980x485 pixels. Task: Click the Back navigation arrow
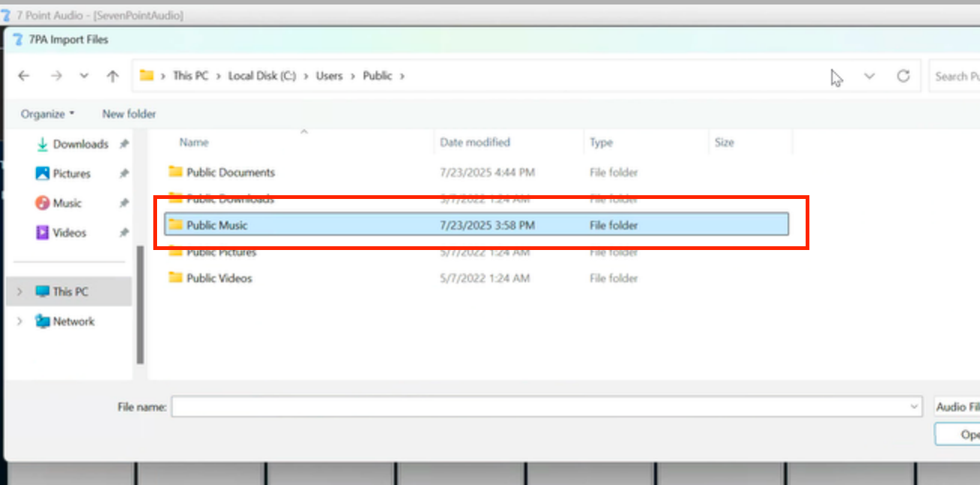pos(24,76)
